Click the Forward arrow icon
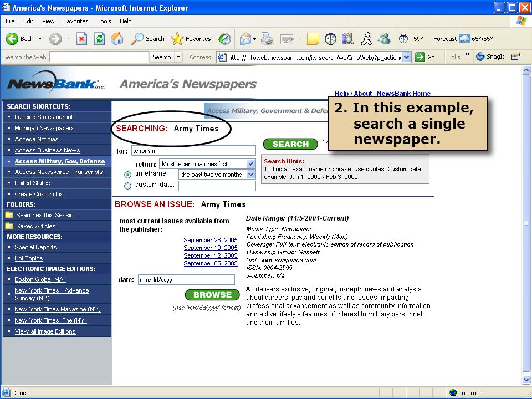Viewport: 532px width, 399px height. point(55,39)
